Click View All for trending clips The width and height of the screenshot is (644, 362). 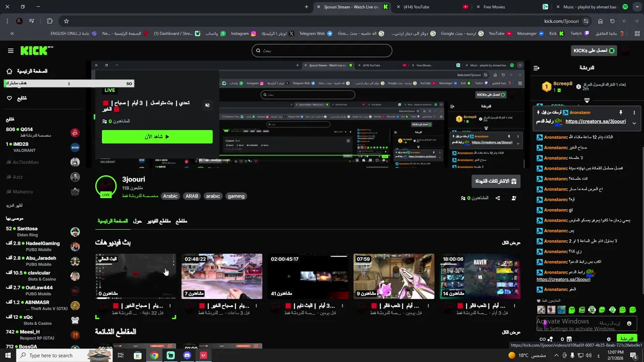(x=511, y=332)
